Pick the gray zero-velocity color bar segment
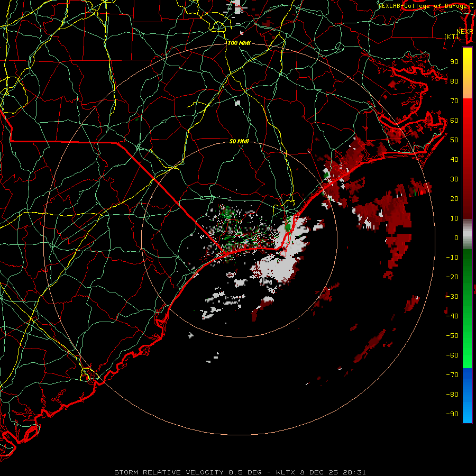 tap(467, 234)
